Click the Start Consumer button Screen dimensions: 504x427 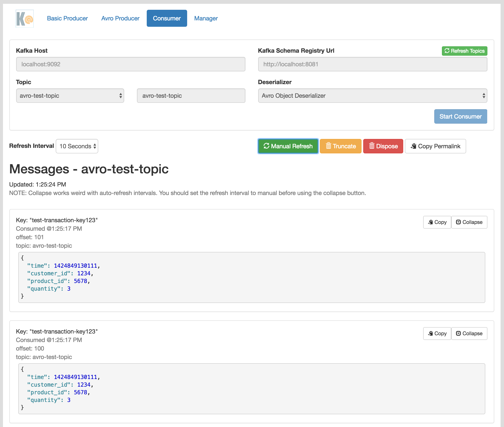[460, 116]
